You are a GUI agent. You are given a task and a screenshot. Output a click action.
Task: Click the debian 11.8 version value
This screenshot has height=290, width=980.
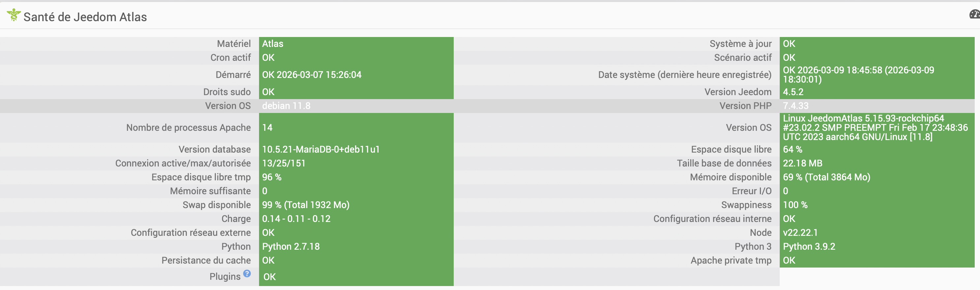coord(286,106)
